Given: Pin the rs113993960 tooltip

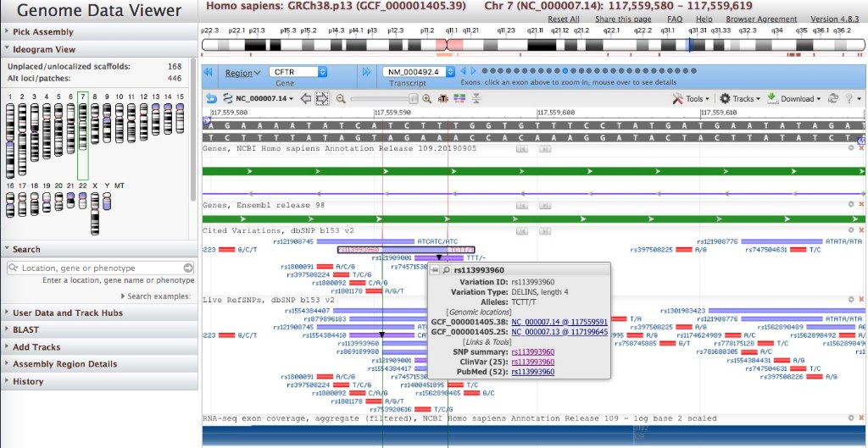Looking at the screenshot, I should click(x=435, y=270).
